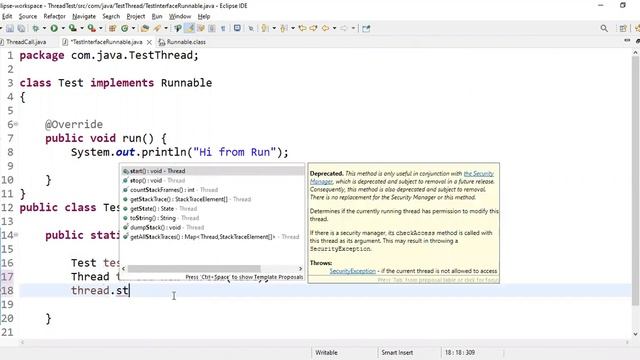The width and height of the screenshot is (640, 360).
Task: Click the blue monitor terminal icon
Action: (x=237, y=28)
